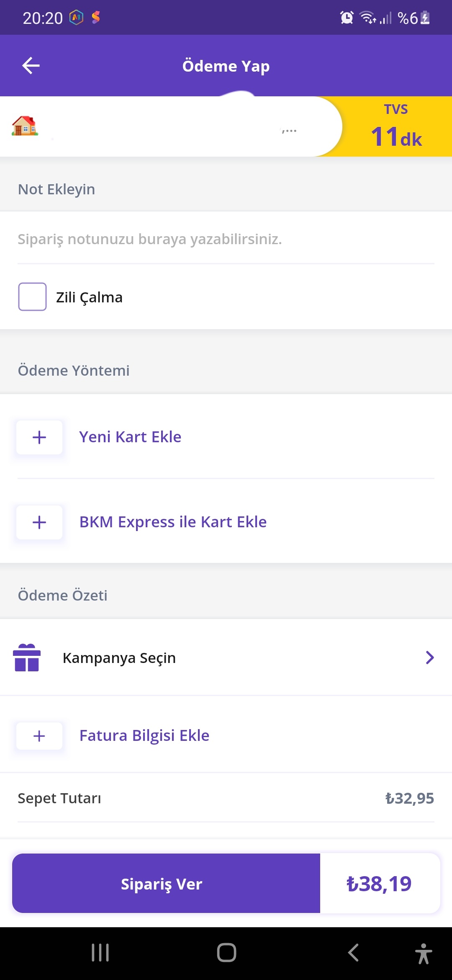Tap the gift campaign icon
This screenshot has height=980, width=452.
tap(27, 658)
